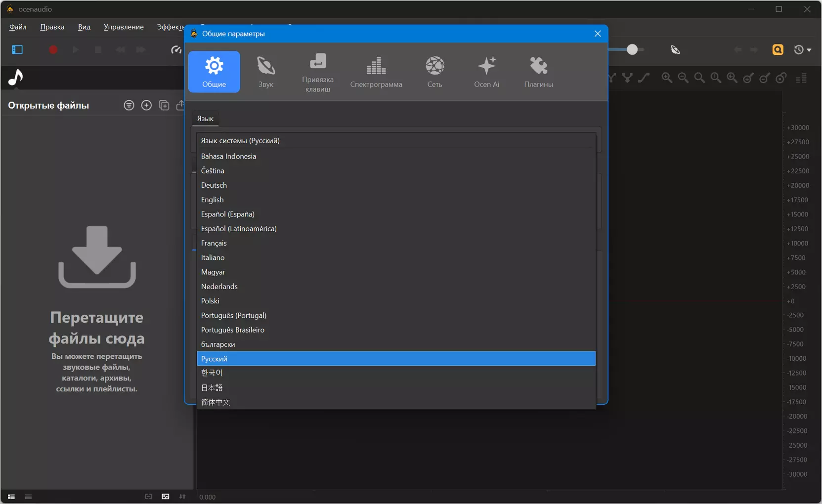Open the history clock dropdown
The image size is (822, 504).
click(802, 49)
